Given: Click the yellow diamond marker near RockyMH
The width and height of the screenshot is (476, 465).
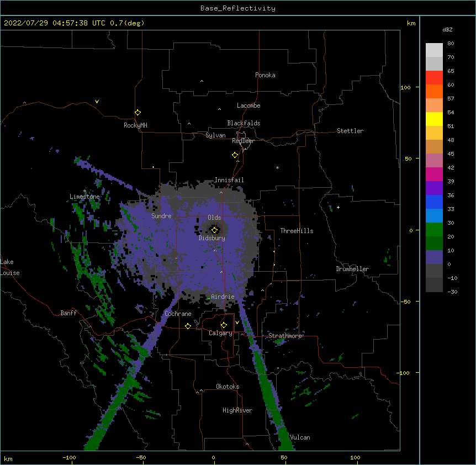Looking at the screenshot, I should 138,113.
